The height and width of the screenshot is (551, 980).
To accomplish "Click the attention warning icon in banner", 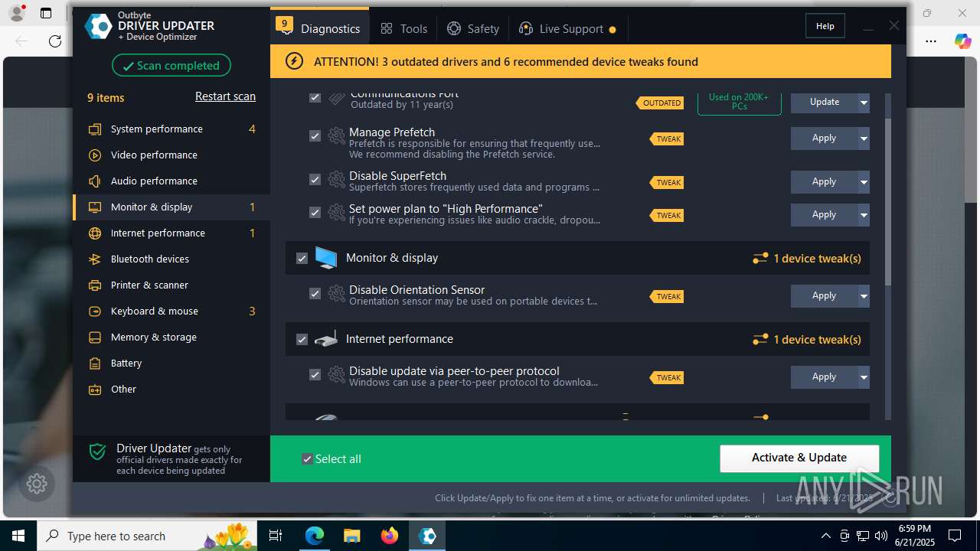I will pyautogui.click(x=294, y=61).
